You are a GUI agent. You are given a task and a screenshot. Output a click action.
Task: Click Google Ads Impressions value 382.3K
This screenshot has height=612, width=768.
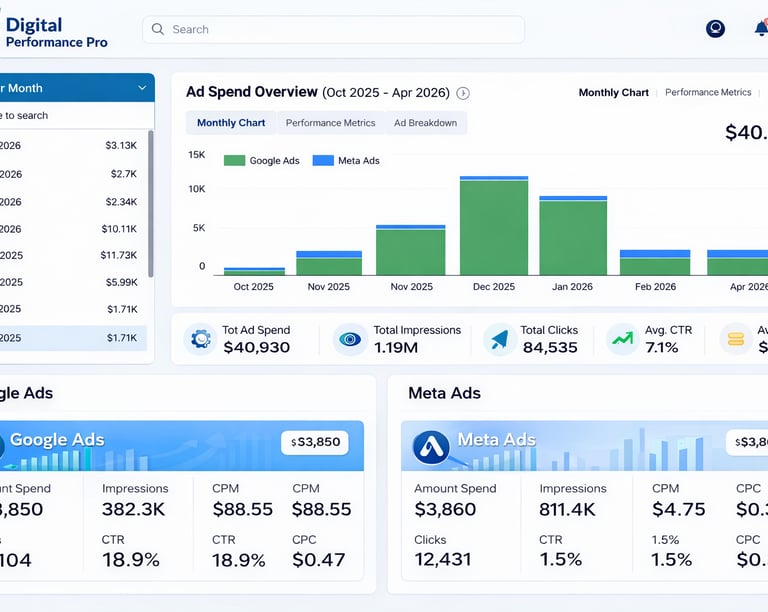[133, 509]
